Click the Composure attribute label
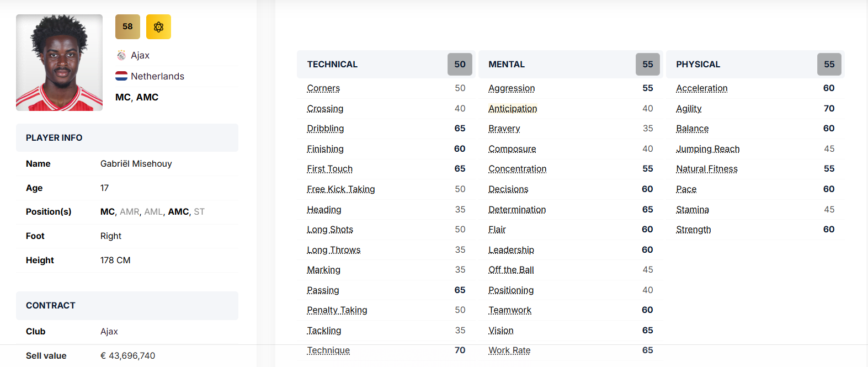The height and width of the screenshot is (367, 868). (512, 149)
